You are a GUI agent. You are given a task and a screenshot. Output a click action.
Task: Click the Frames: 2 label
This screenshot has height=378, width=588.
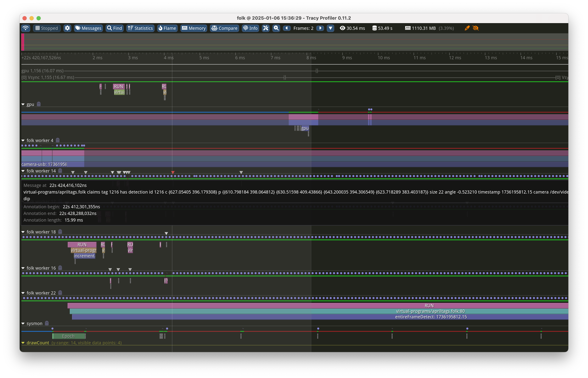point(303,28)
